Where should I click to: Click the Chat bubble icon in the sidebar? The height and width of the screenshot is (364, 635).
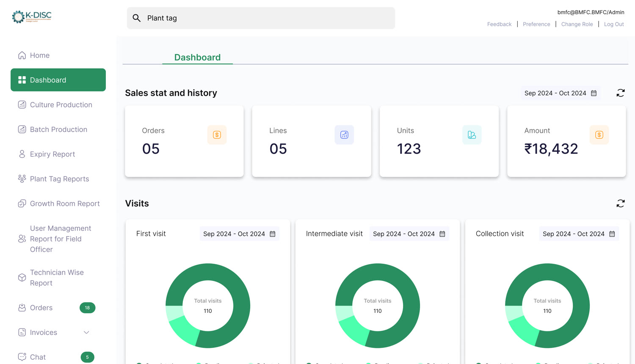[x=22, y=357]
